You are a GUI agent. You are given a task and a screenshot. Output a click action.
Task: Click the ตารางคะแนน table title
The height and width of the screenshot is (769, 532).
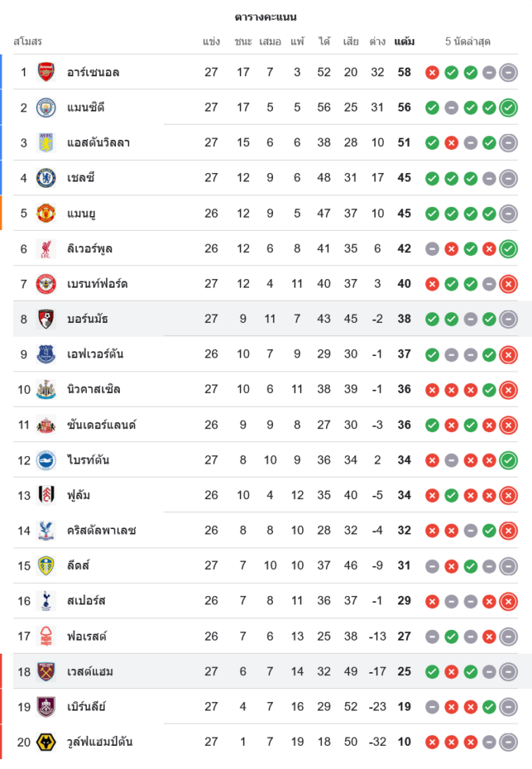click(x=266, y=17)
